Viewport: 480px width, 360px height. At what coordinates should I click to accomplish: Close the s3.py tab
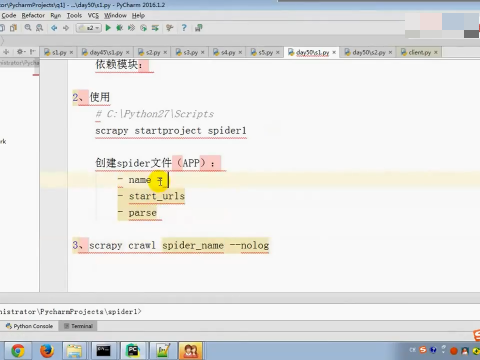(x=203, y=52)
